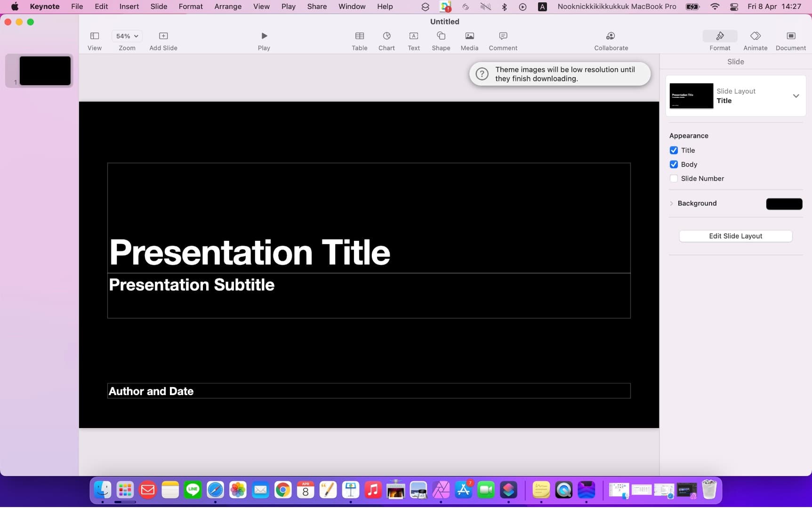Uncheck the Title appearance checkbox

tap(674, 151)
